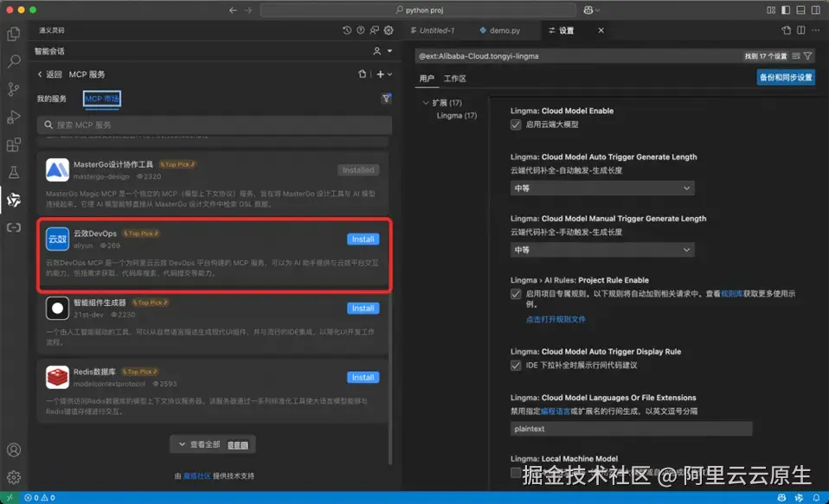Screen dimensions: 829x504
Task: Open Lingma panel settings gear icon
Action: pyautogui.click(x=389, y=30)
